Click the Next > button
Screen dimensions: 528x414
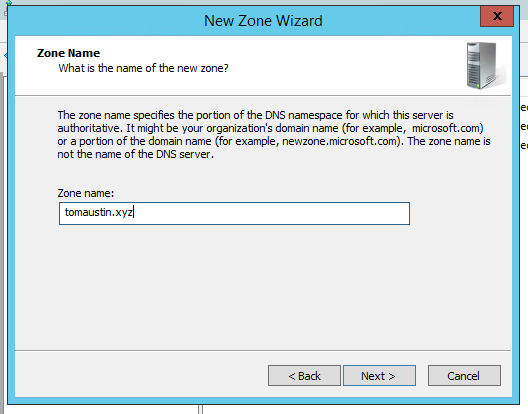pyautogui.click(x=379, y=376)
